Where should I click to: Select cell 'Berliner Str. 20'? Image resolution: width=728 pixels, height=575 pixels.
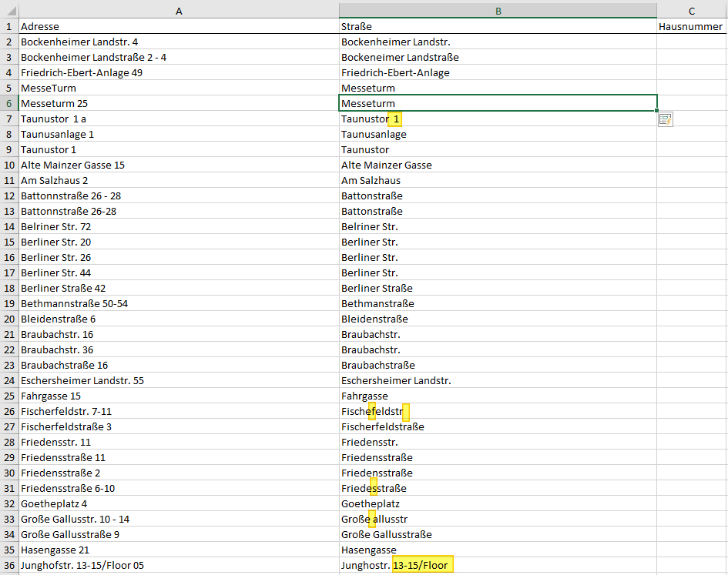tap(179, 242)
